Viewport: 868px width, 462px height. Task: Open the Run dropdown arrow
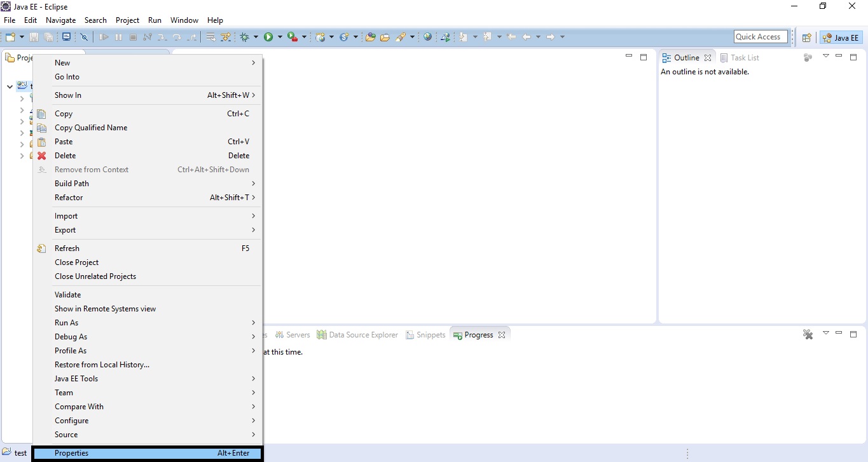(280, 37)
